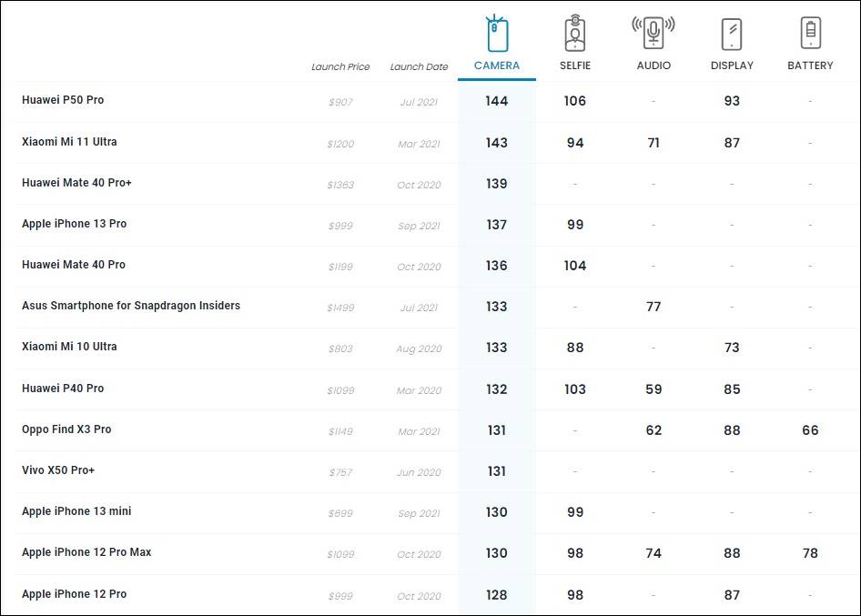This screenshot has height=616, width=861.
Task: Click Huawei Mate 40 Pro+ camera score 139
Action: point(496,184)
